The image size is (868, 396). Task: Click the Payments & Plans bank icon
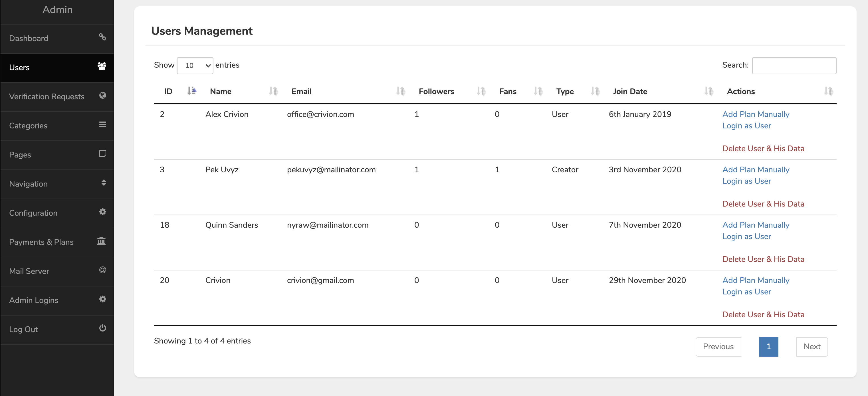tap(101, 241)
